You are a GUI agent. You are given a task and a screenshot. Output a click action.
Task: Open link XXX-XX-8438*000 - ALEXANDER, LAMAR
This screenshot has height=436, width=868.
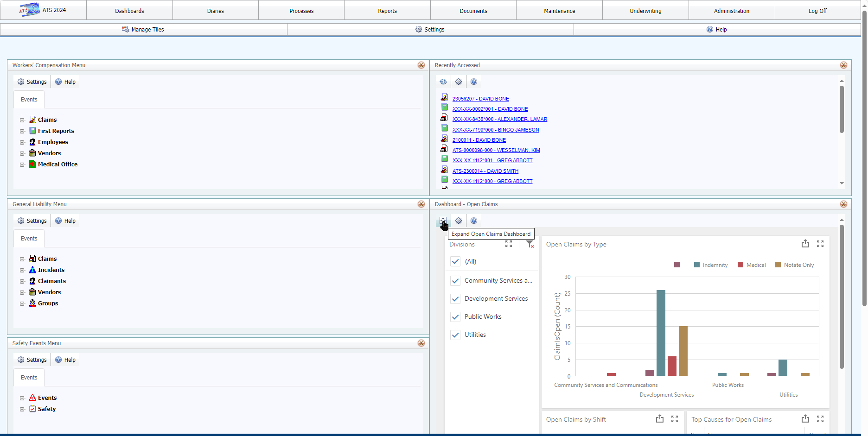[500, 119]
